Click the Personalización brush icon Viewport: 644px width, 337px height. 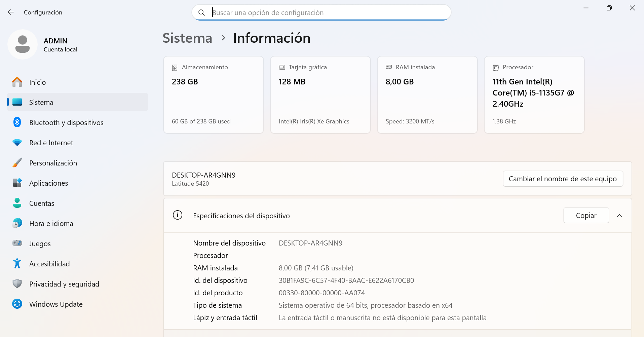tap(17, 163)
